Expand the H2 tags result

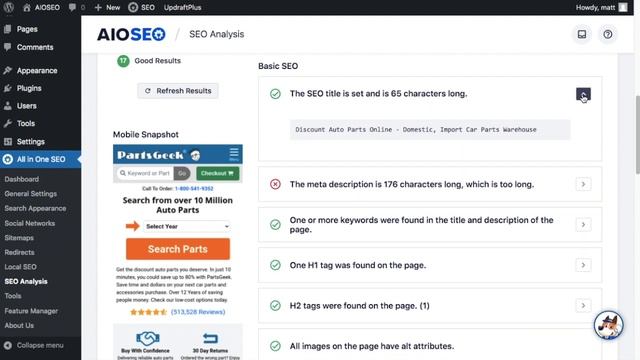583,305
